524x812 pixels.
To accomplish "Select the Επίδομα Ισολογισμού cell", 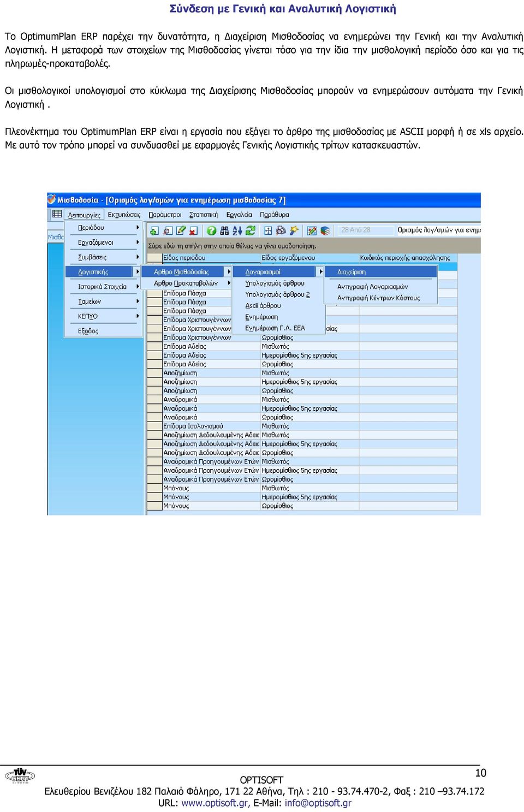I will click(211, 426).
